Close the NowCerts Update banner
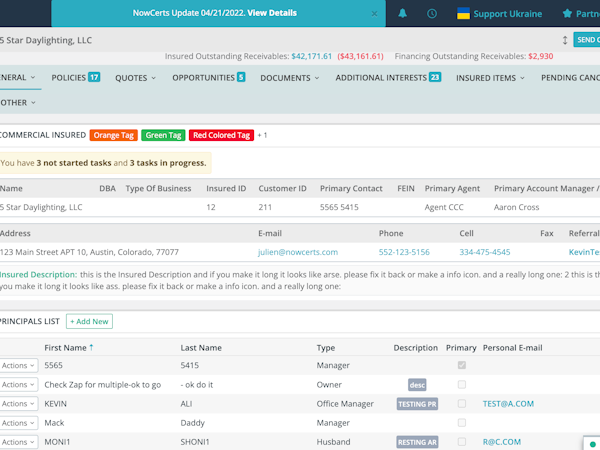 [374, 14]
